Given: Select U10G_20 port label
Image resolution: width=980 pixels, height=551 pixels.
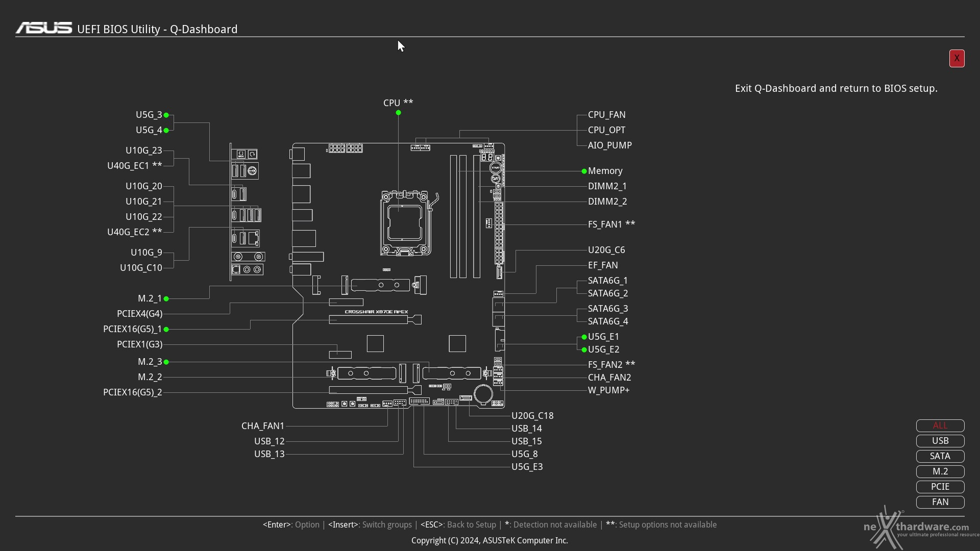Looking at the screenshot, I should 143,186.
